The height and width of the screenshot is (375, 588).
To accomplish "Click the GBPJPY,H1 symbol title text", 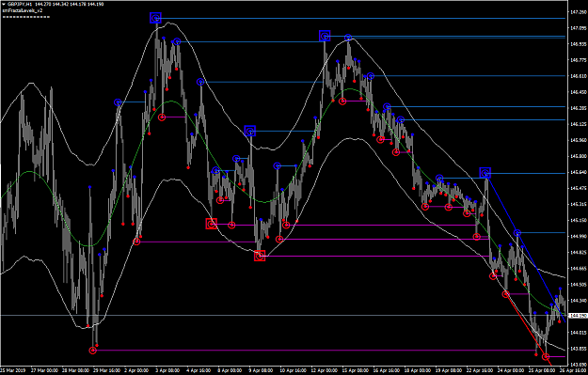I will pyautogui.click(x=20, y=4).
